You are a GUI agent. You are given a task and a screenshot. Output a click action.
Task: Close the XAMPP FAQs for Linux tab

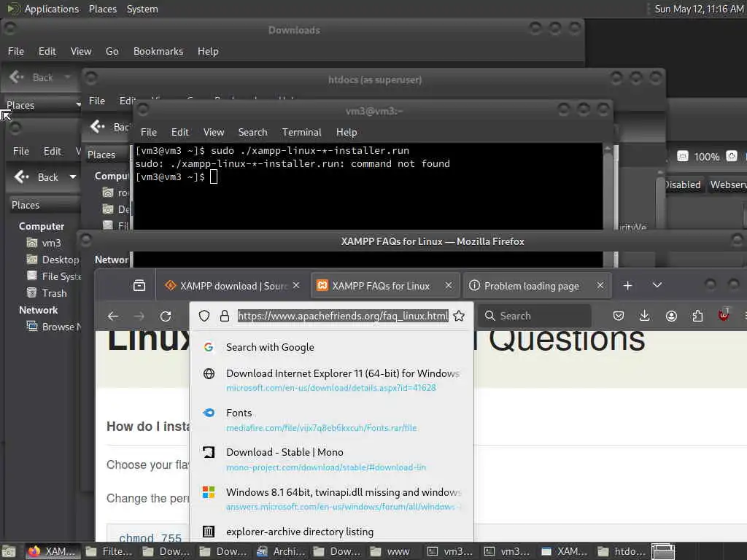(449, 285)
